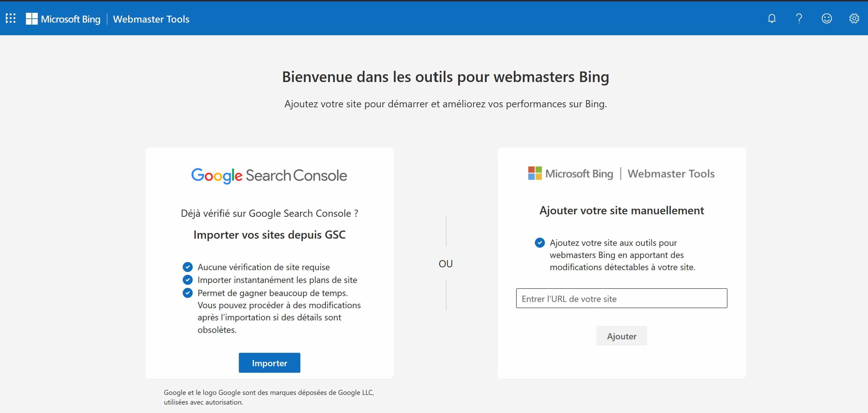Click checkmark beside 'Permet de gagner beaucoup de temps'
Screen dimensions: 868x413
point(188,293)
